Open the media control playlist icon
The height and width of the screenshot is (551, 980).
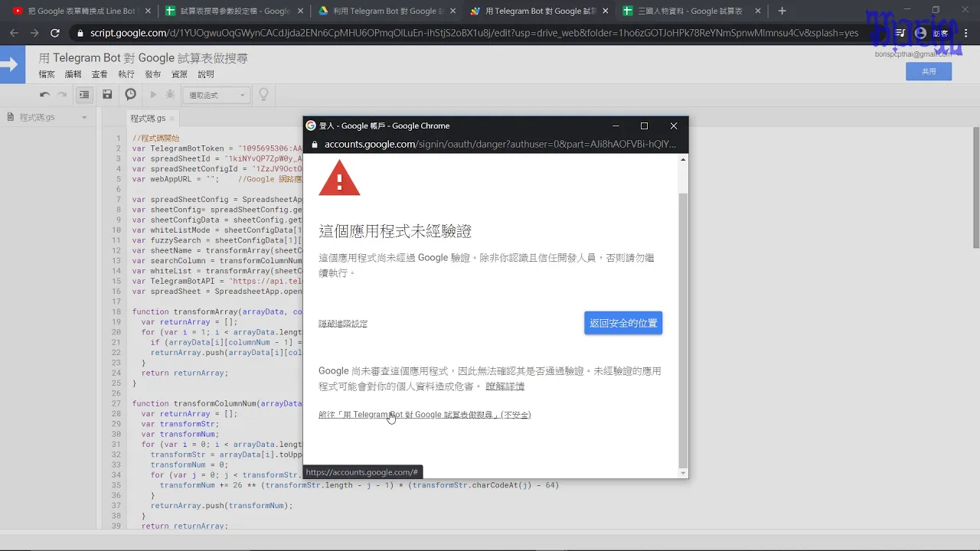(x=900, y=33)
